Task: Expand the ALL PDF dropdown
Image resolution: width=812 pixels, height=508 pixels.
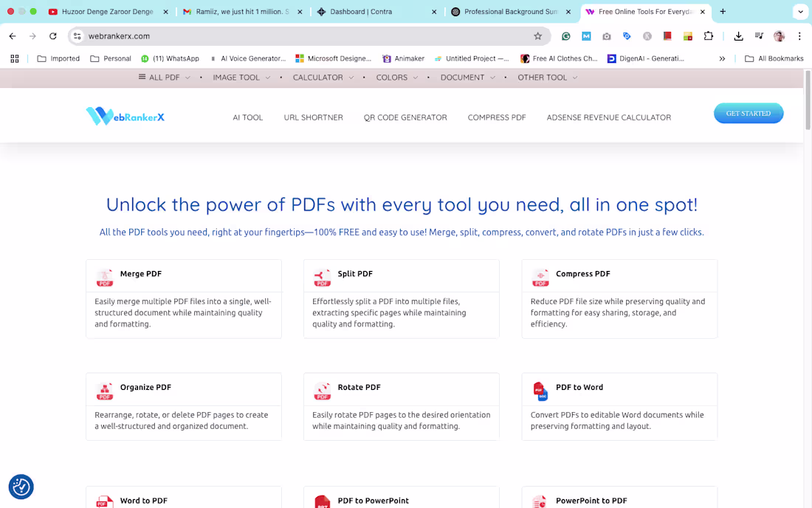Action: (x=163, y=77)
